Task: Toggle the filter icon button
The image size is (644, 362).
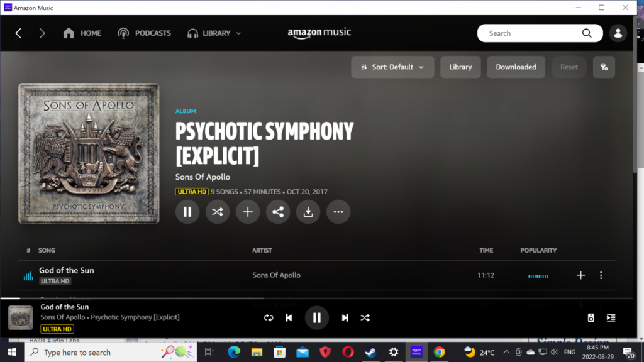Action: pyautogui.click(x=604, y=67)
